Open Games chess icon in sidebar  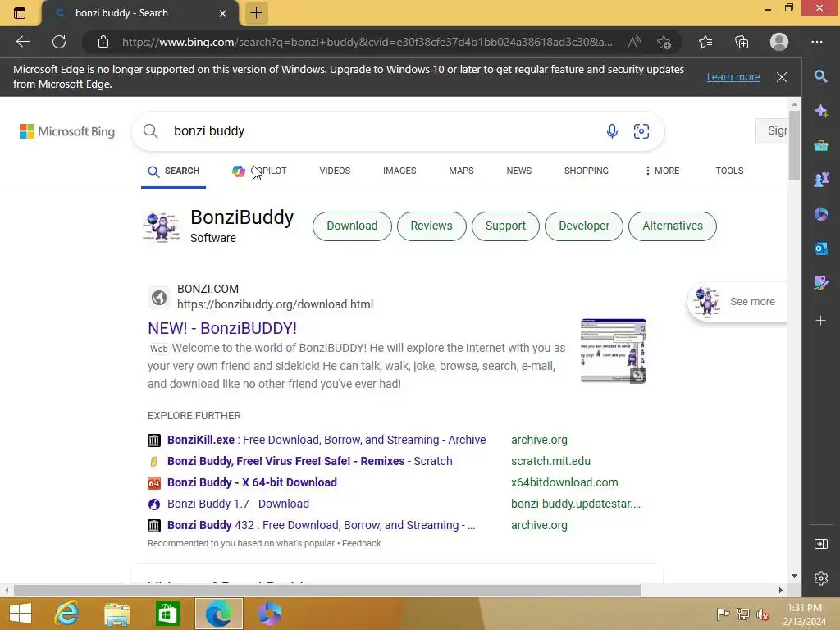coord(820,180)
